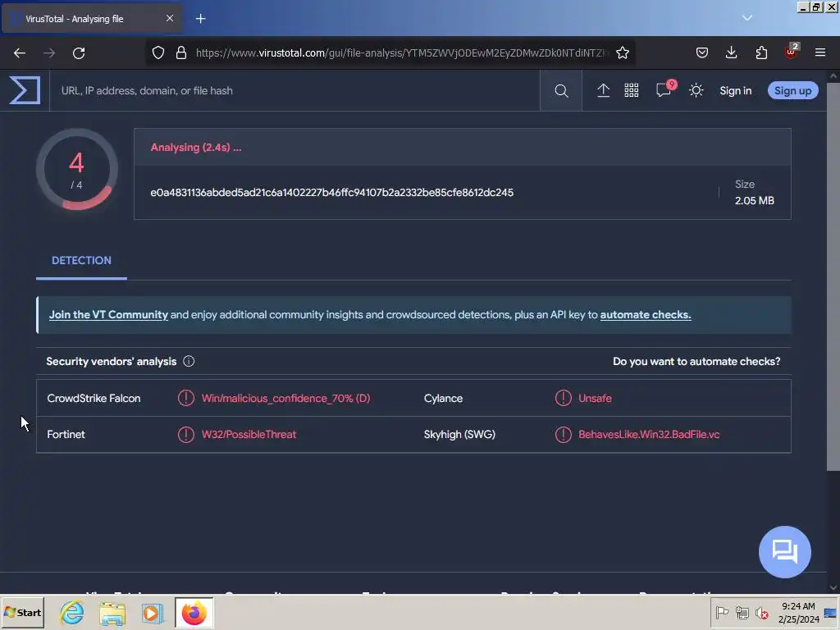
Task: Launch Internet Explorer from taskbar
Action: 72,612
